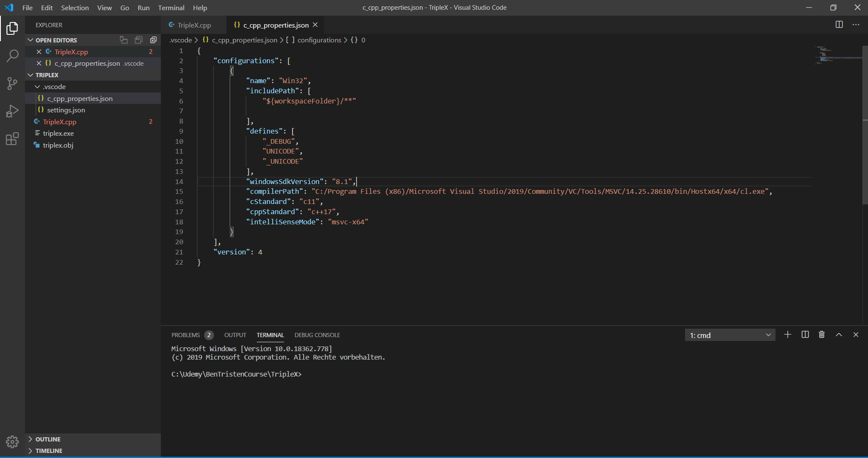Viewport: 868px width, 458px height.
Task: Open the Extensions view
Action: click(x=12, y=139)
